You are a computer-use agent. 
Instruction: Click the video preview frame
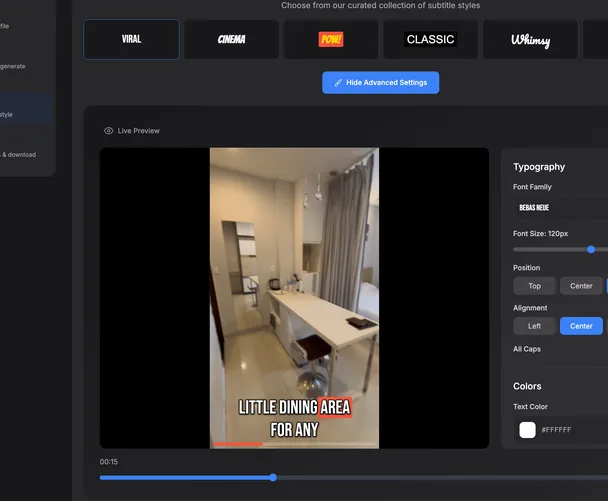(x=294, y=298)
